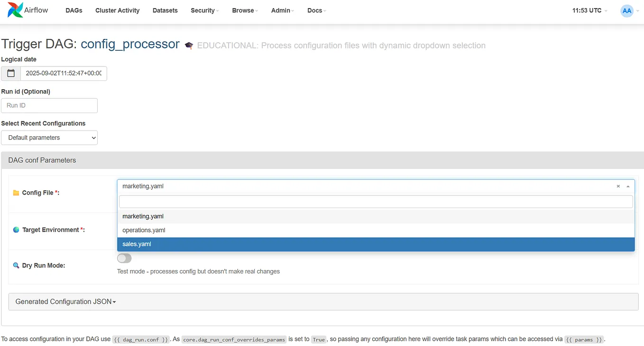Open the Browse menu

(x=244, y=10)
